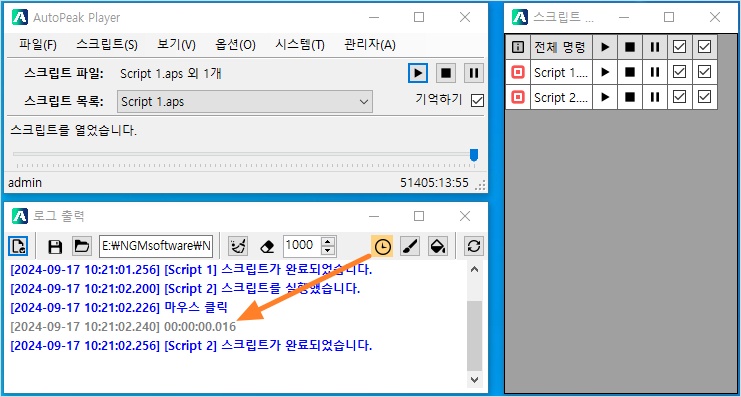Toggle the last checkbox in the 전체 명령 row
The image size is (741, 397).
coord(705,47)
